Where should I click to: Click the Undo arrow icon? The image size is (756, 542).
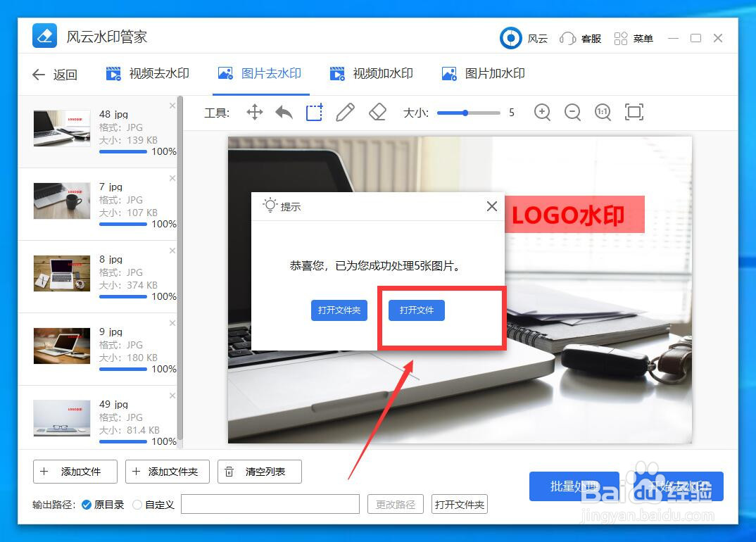tap(284, 112)
